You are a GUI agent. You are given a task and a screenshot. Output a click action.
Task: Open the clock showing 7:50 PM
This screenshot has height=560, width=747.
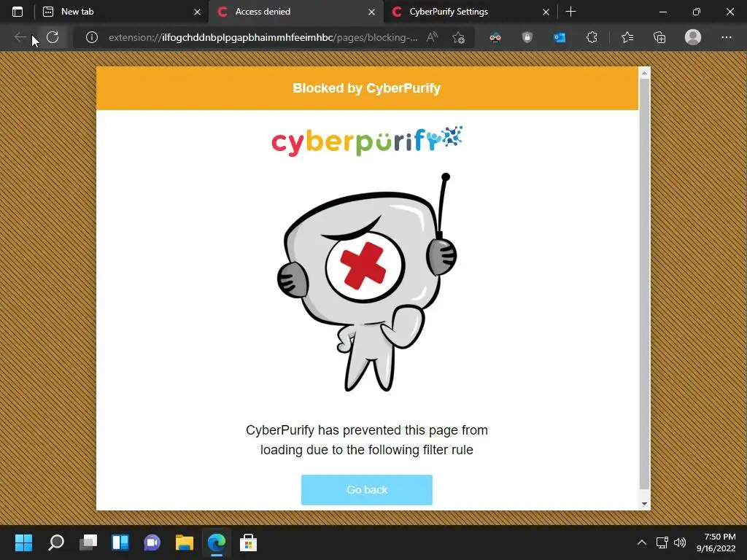(x=716, y=542)
